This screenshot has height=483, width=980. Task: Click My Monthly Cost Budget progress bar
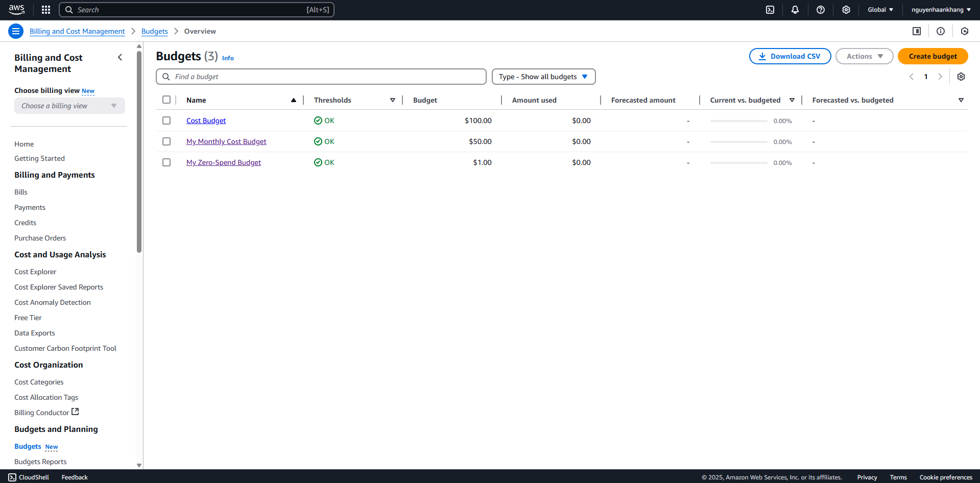[738, 142]
